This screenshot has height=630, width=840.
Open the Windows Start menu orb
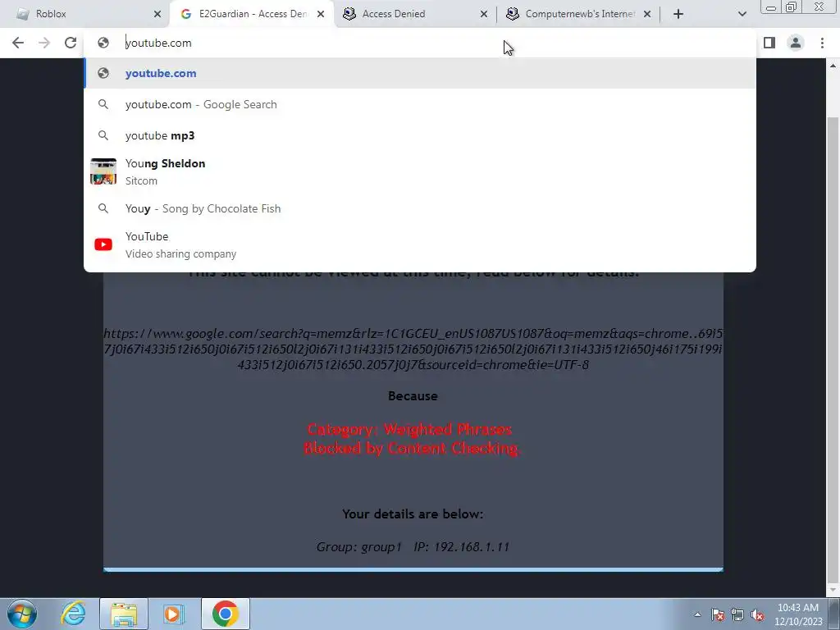[x=22, y=614]
